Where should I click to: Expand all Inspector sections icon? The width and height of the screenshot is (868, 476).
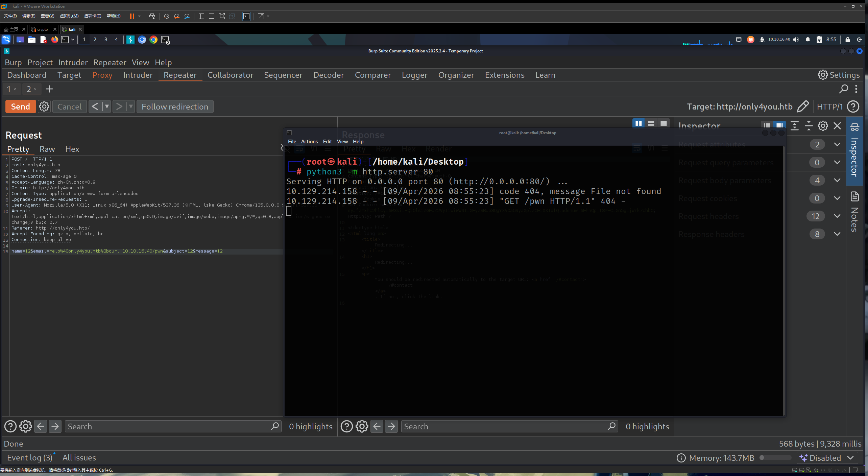(x=795, y=126)
